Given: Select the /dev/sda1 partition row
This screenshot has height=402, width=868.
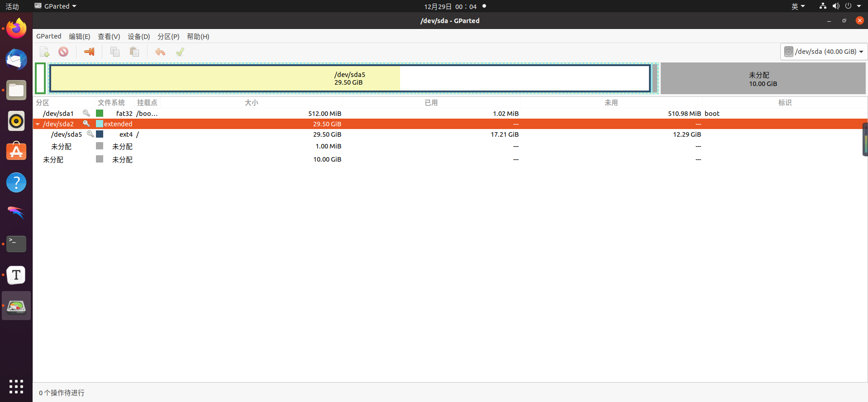Looking at the screenshot, I should click(58, 114).
